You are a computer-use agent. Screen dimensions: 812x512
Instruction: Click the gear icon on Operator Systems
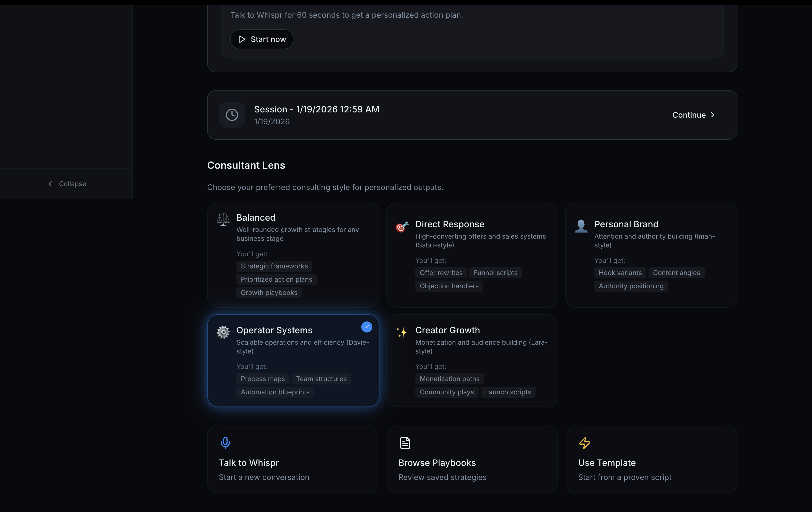click(223, 332)
